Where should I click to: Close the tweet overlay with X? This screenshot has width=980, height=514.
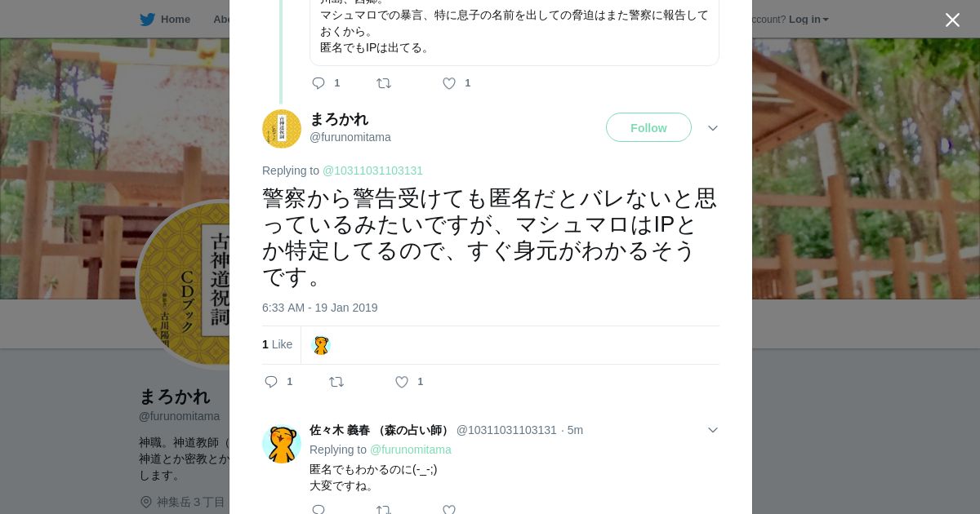click(x=952, y=20)
